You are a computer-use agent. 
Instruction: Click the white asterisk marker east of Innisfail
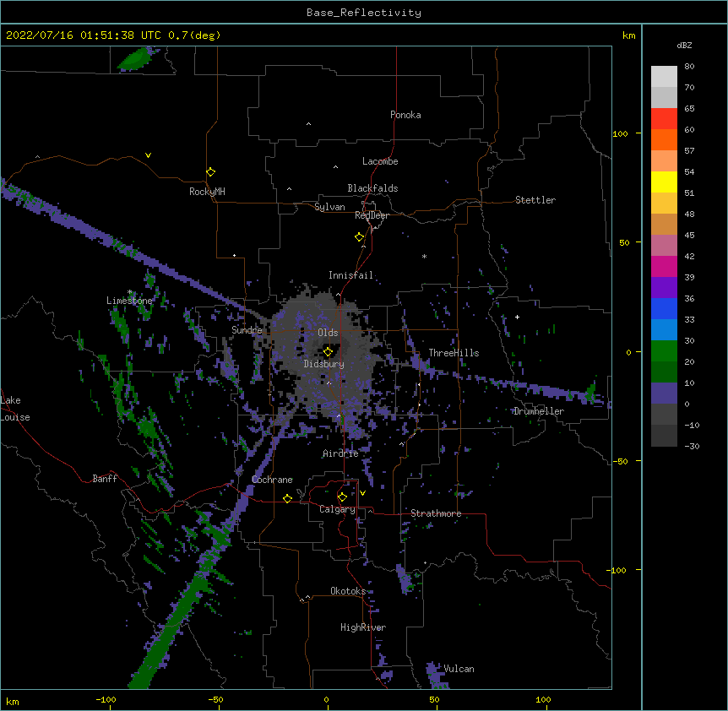[424, 256]
